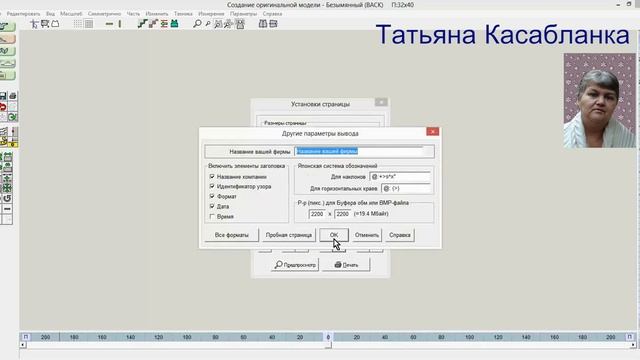640x360 pixels.
Task: Click the green redo arrow icon
Action: point(13,118)
